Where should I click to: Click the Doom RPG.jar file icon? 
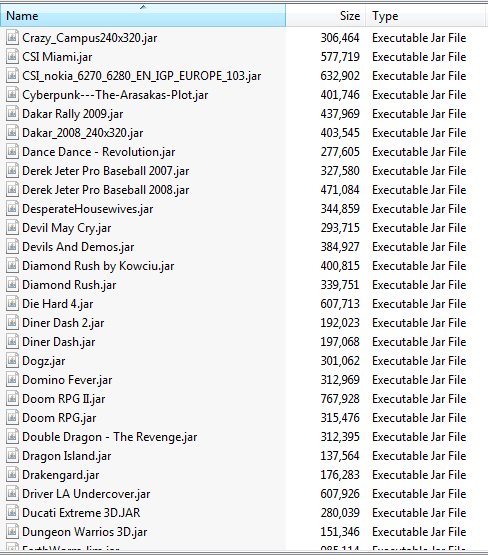[x=12, y=418]
